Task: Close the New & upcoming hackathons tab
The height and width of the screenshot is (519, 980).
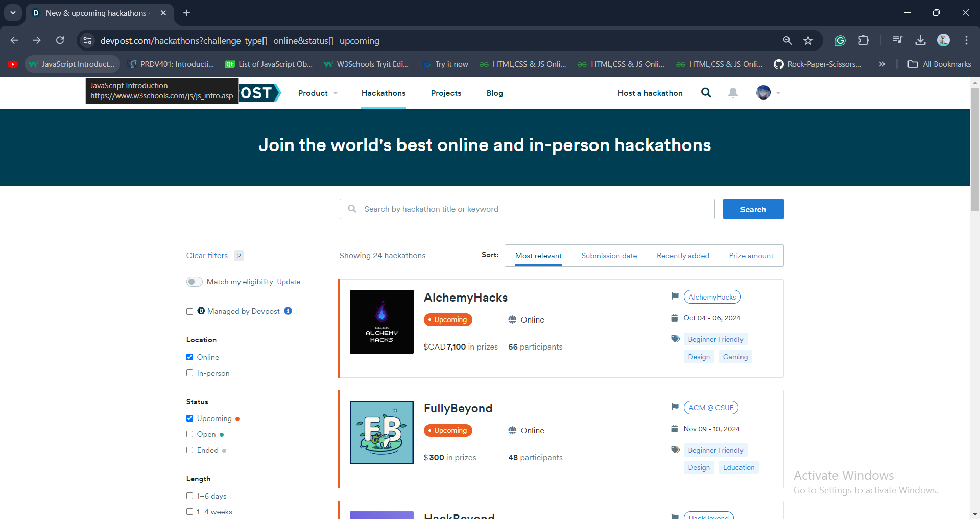Action: click(x=163, y=13)
